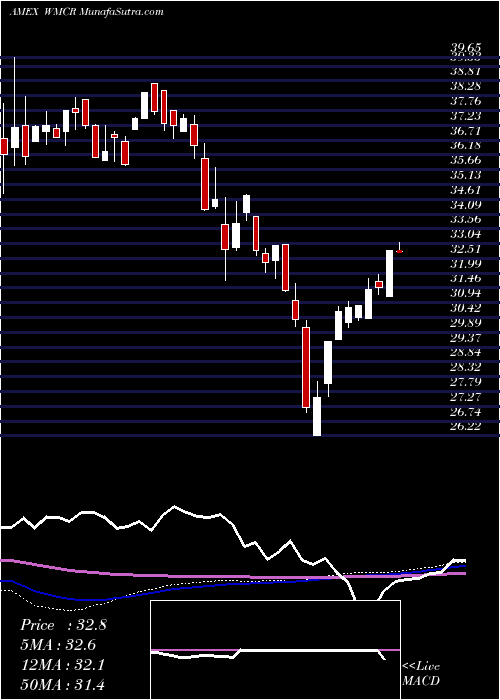Click the 12MA : 32.1 value
The height and width of the screenshot is (700, 500).
tap(62, 665)
